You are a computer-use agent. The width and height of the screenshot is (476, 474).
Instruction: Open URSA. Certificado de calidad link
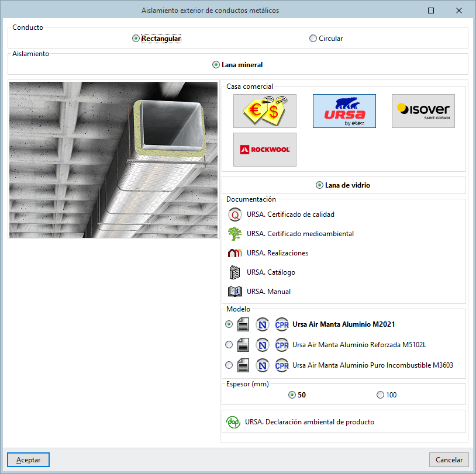point(291,214)
